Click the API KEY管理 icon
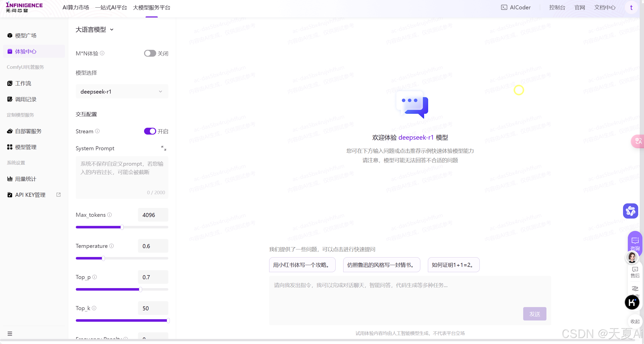644x344 pixels. click(x=10, y=195)
